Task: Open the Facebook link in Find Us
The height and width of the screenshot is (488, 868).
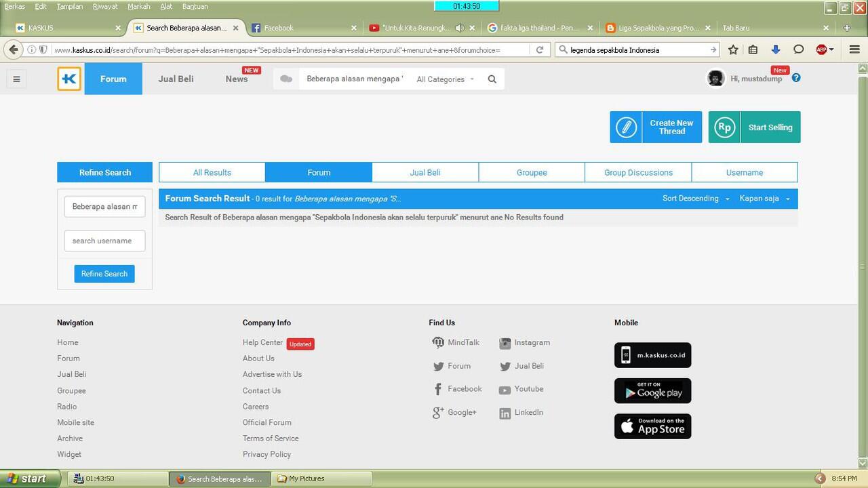Action: tap(458, 389)
